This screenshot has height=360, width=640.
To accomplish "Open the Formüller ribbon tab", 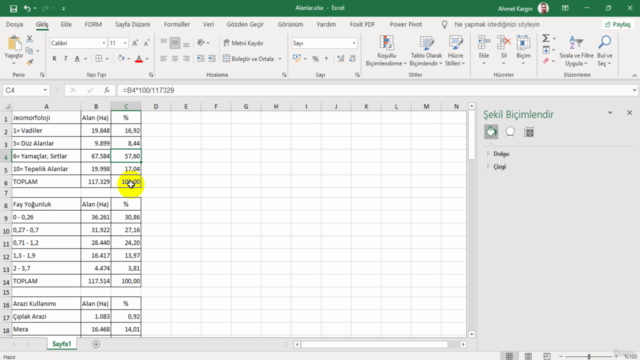I will click(x=177, y=24).
